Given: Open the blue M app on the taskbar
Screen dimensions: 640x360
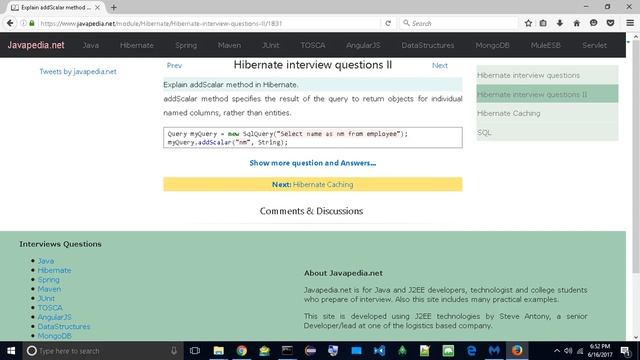Looking at the screenshot, I should (x=494, y=351).
